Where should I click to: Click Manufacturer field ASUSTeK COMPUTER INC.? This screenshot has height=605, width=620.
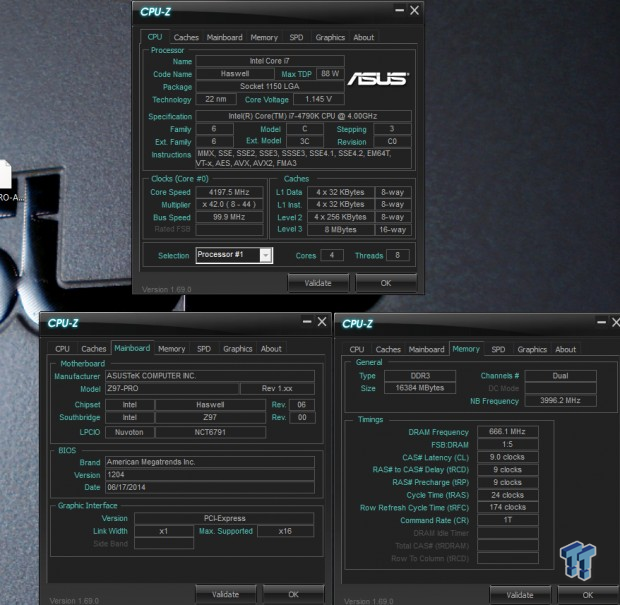click(210, 376)
